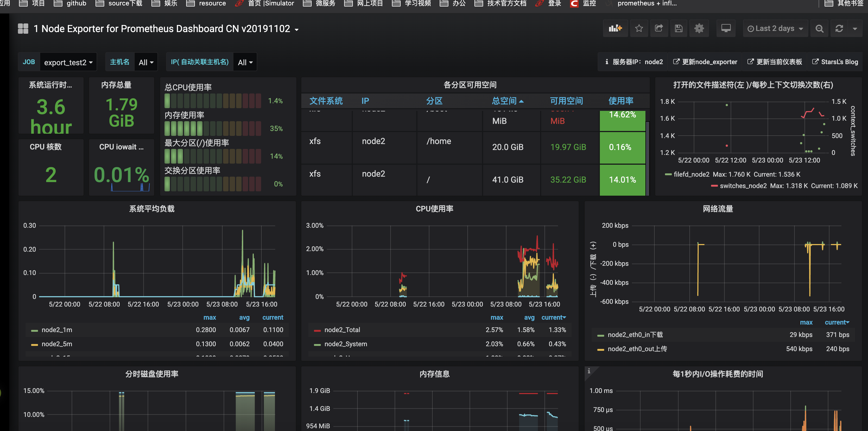Refresh the dashboard data

pyautogui.click(x=839, y=28)
